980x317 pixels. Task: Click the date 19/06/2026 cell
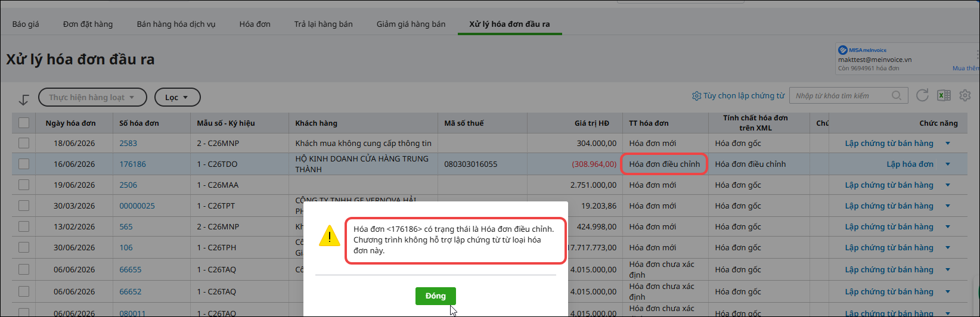(74, 185)
